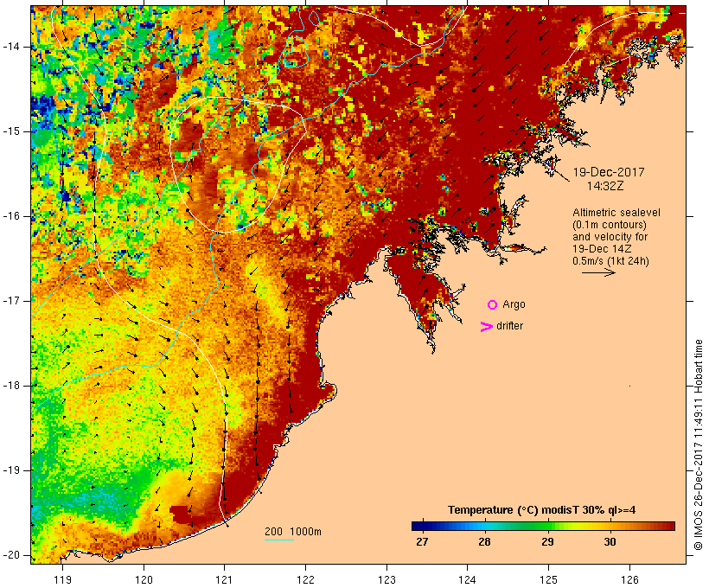The width and height of the screenshot is (709, 588).
Task: Click the '(0.1m contours)' text
Action: 610,225
